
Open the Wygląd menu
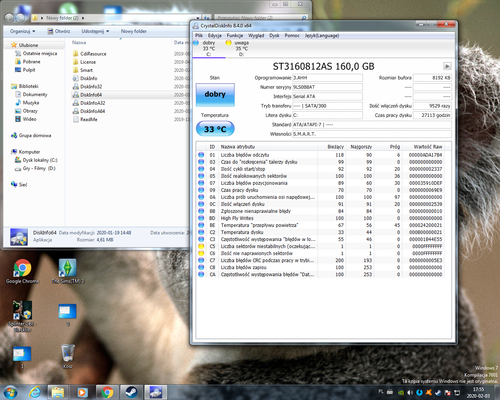click(x=256, y=35)
